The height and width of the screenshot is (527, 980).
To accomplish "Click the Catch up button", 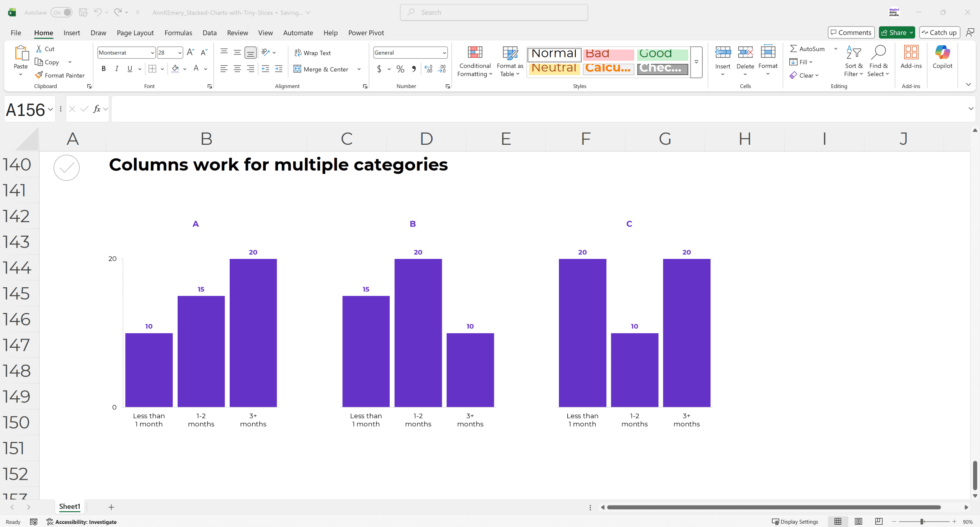I will pos(939,33).
